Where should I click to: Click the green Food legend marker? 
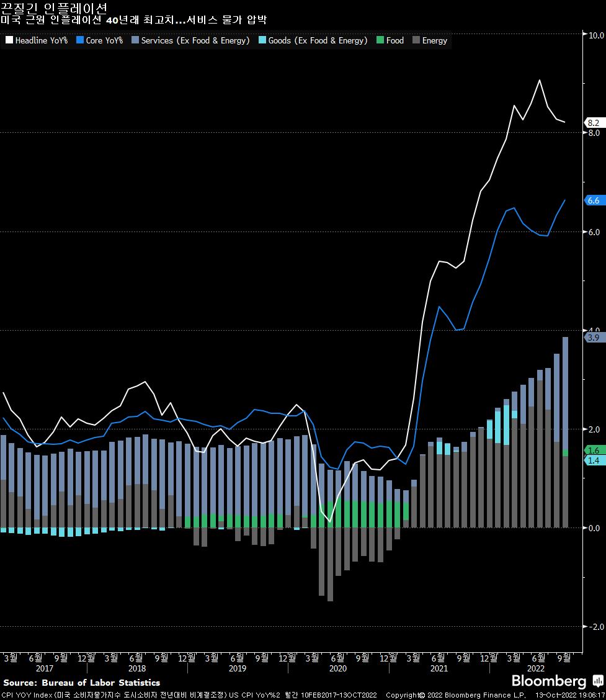coord(380,40)
